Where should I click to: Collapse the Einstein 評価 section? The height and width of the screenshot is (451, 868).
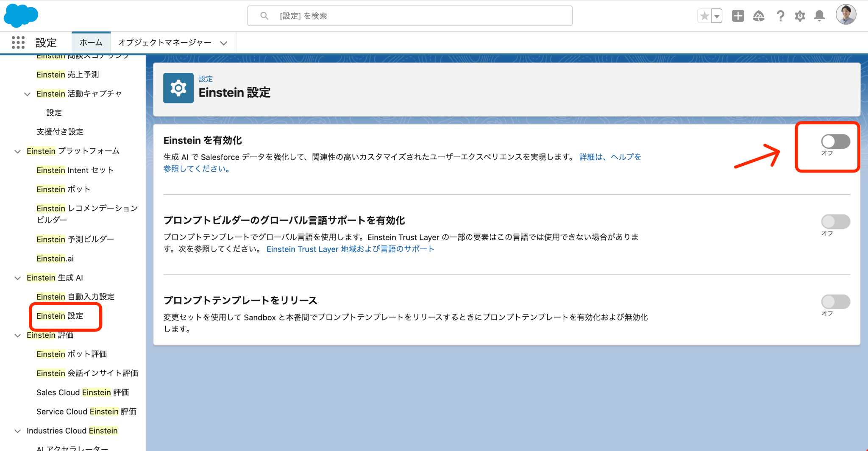17,335
